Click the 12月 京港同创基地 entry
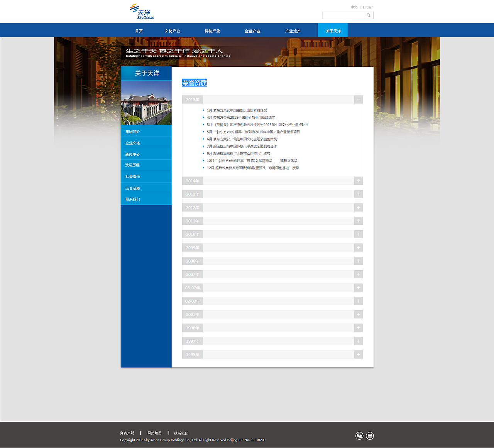494x448 pixels. coord(253,168)
